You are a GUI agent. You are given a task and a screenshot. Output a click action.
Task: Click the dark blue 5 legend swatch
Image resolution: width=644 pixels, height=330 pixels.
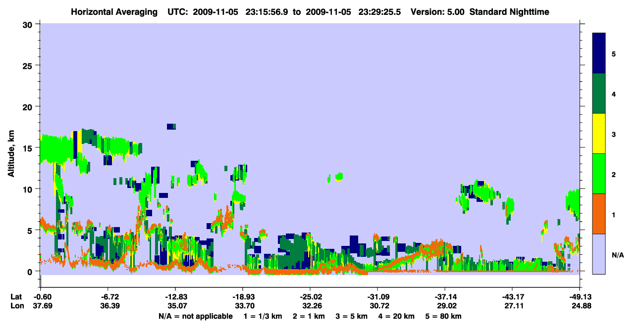[x=599, y=53]
